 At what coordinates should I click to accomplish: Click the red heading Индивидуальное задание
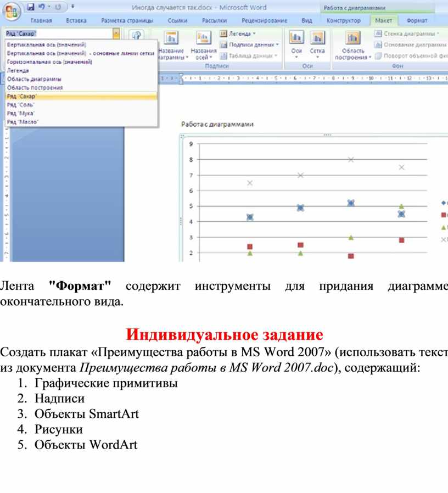tap(225, 334)
